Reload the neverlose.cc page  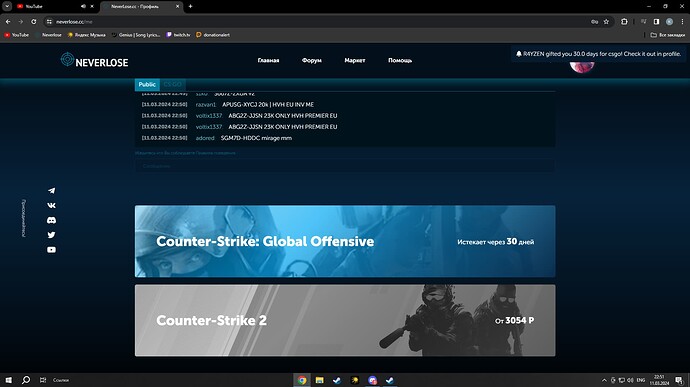(33, 22)
